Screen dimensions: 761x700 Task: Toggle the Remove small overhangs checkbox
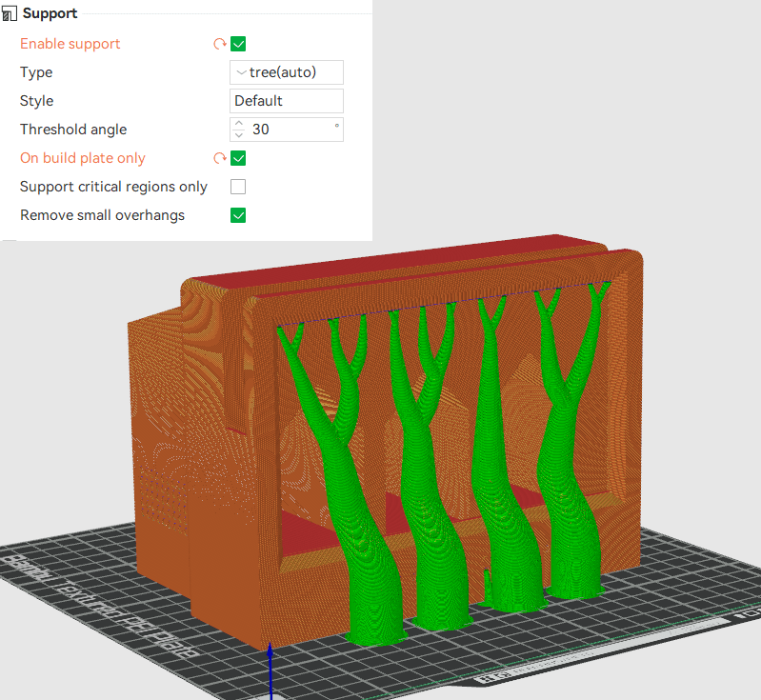pyautogui.click(x=238, y=215)
